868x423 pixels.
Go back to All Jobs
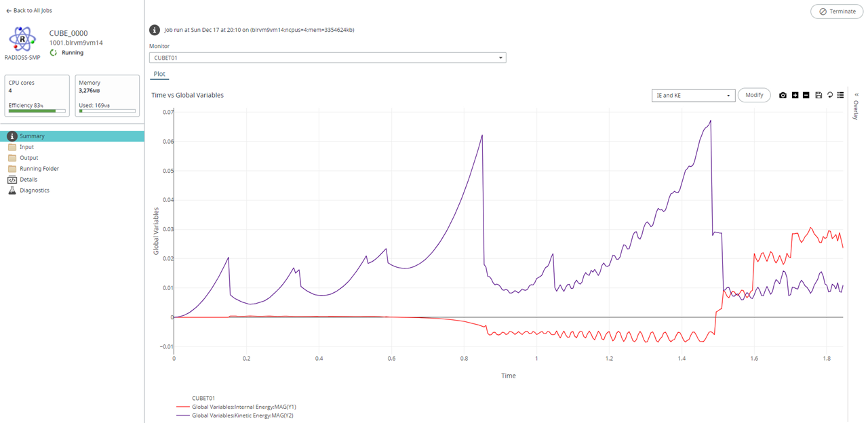click(29, 11)
